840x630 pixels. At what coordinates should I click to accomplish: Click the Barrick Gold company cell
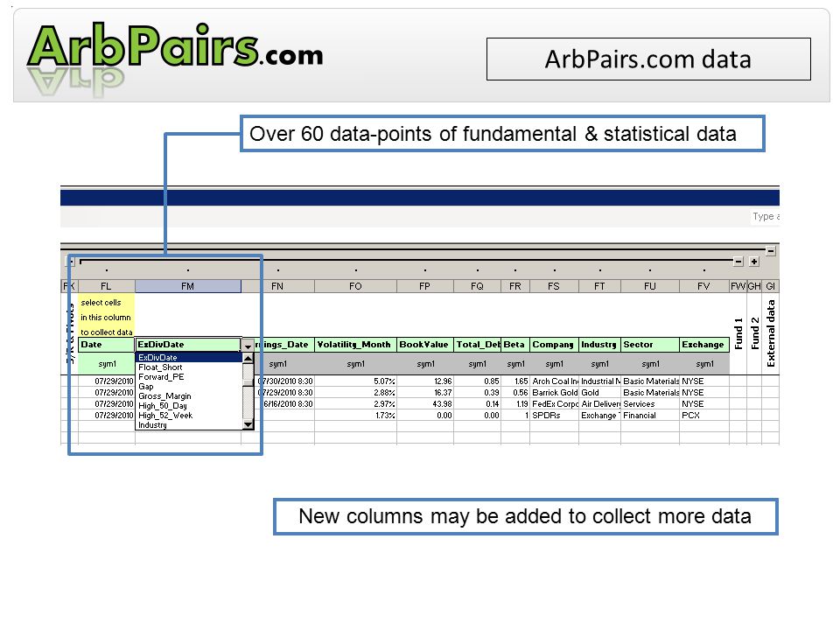pos(555,392)
